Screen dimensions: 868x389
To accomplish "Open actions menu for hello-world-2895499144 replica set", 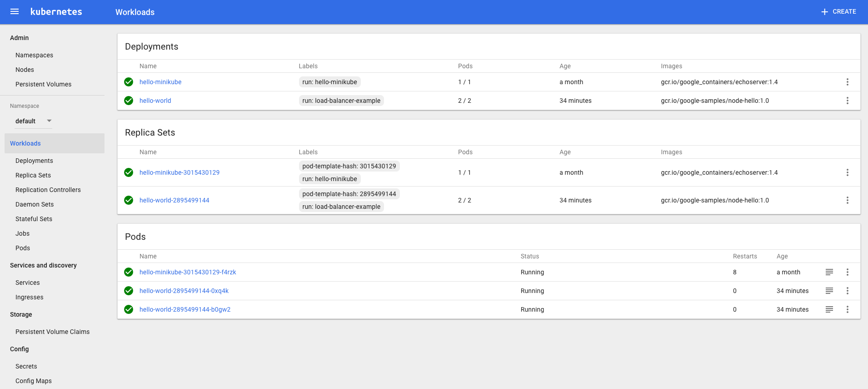I will click(x=847, y=200).
